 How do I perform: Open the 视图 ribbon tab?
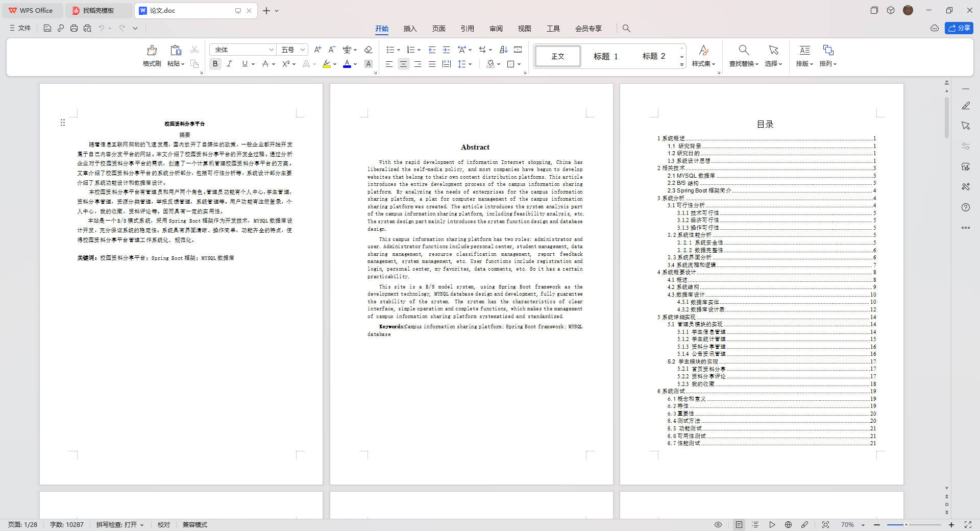click(x=524, y=29)
